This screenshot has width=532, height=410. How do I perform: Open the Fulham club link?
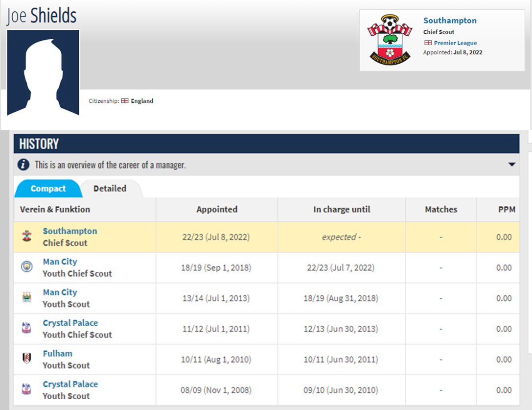pos(58,353)
